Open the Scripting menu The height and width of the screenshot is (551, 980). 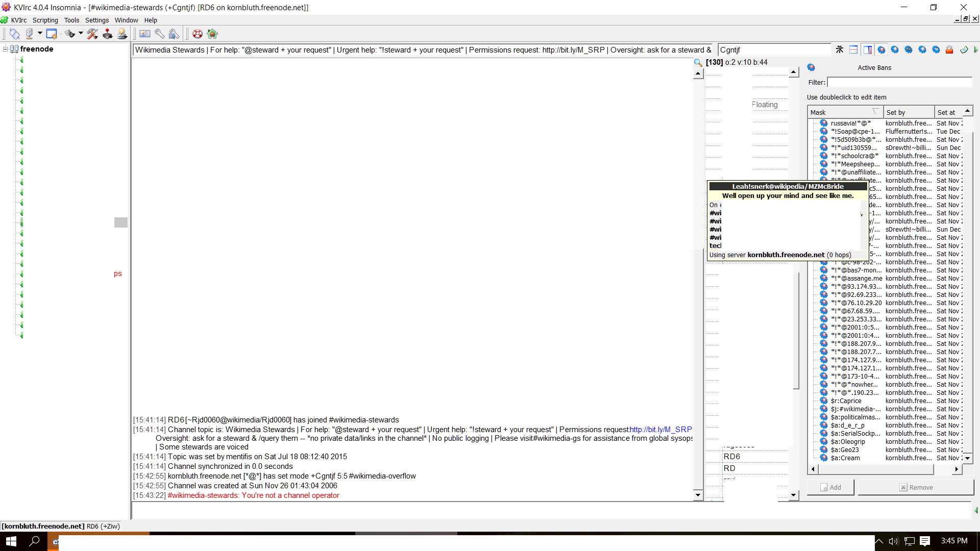pyautogui.click(x=45, y=20)
